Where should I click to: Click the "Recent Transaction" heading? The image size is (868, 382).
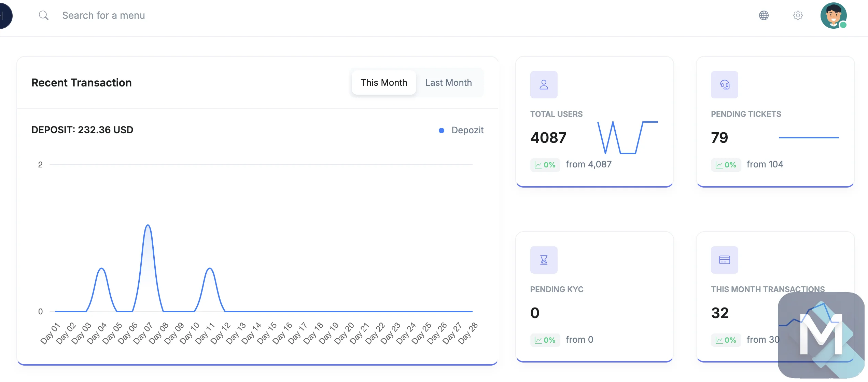[81, 83]
